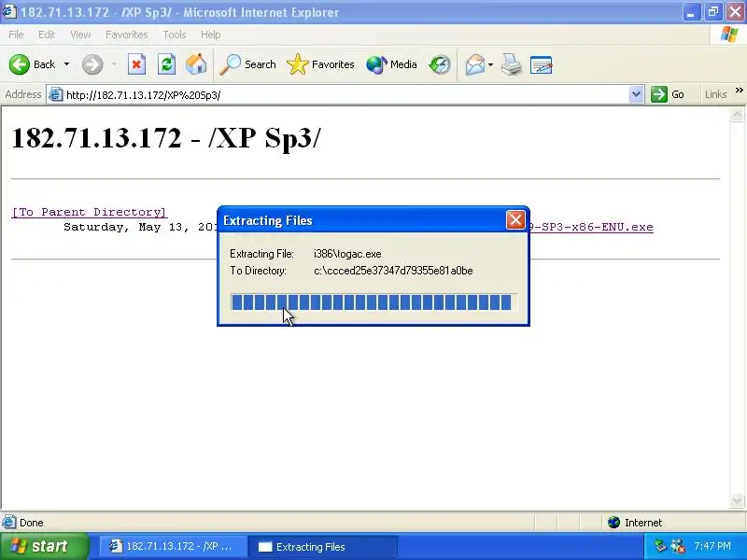Open the View menu

point(80,35)
